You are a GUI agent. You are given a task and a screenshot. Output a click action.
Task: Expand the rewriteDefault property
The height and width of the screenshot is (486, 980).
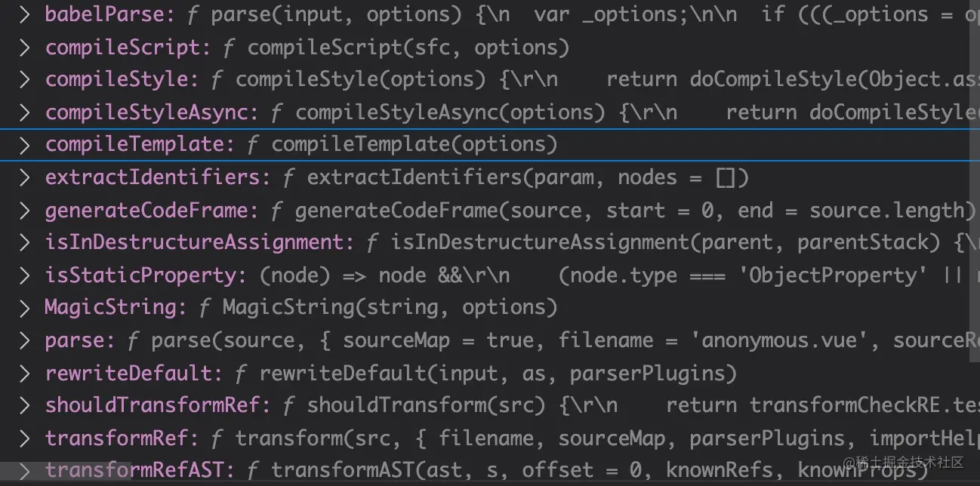(x=25, y=374)
